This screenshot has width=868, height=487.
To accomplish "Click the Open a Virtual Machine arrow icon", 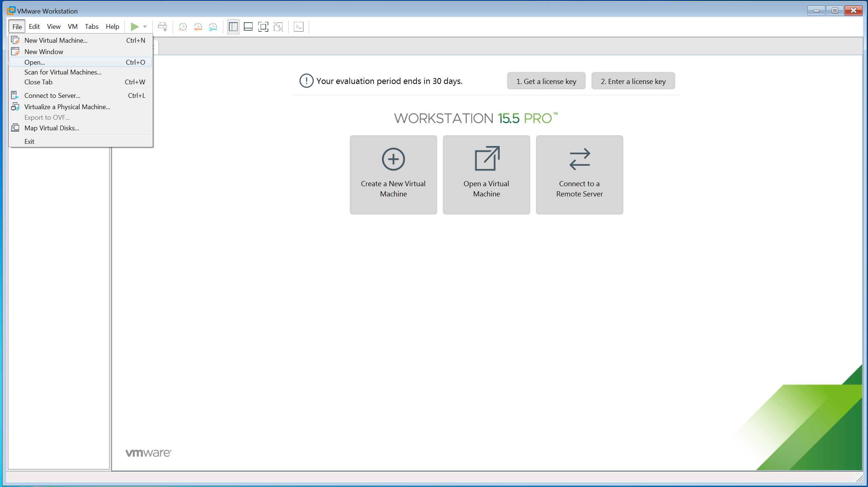I will click(487, 158).
